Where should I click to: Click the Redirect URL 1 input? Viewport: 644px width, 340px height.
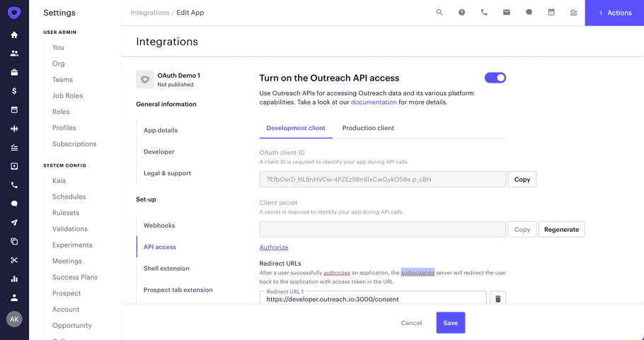373,299
